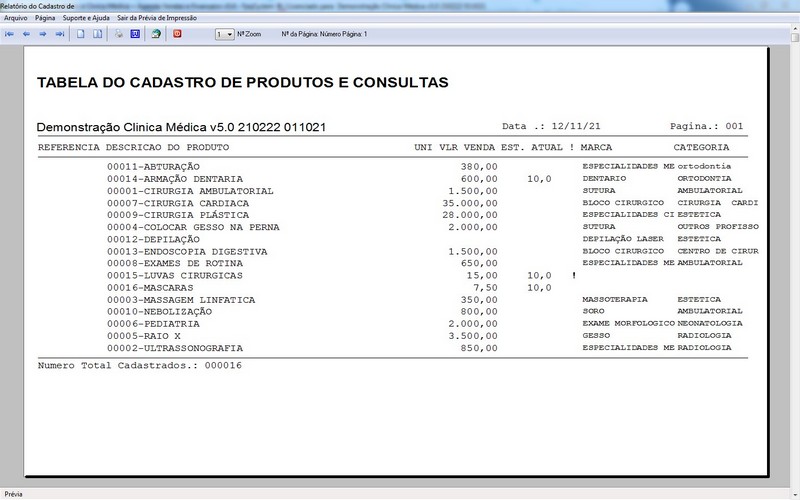Click the globe email/web icon

[x=156, y=34]
